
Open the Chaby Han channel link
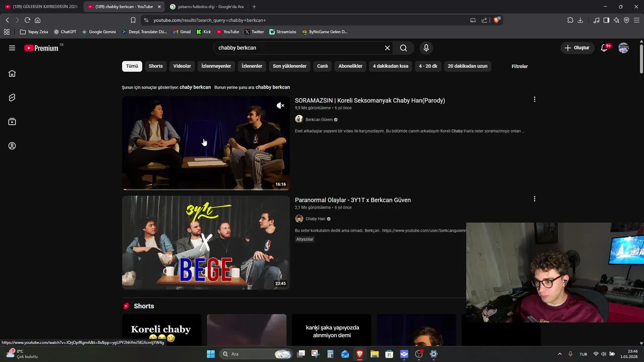click(315, 219)
